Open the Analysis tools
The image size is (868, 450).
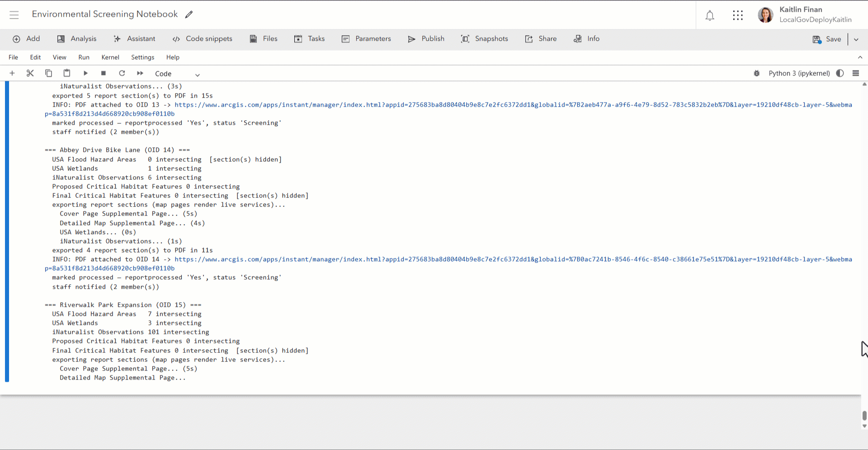(77, 39)
